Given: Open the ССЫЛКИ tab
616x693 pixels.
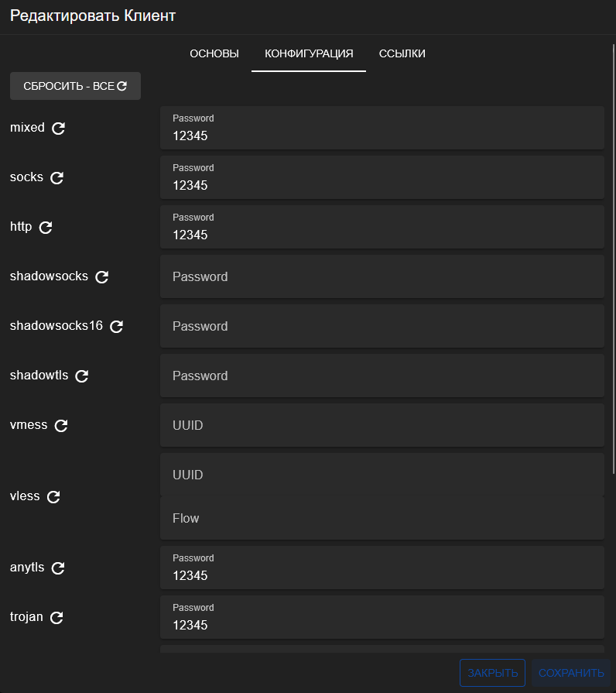Looking at the screenshot, I should coord(402,53).
